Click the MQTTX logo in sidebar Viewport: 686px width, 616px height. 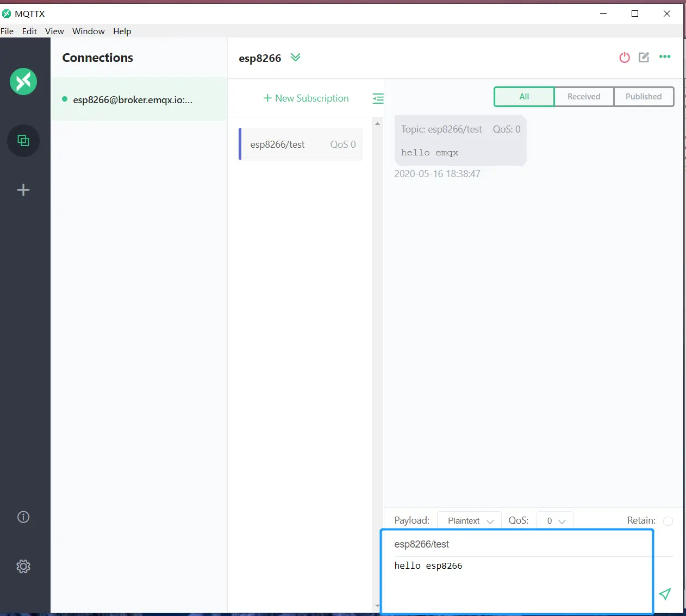click(23, 81)
